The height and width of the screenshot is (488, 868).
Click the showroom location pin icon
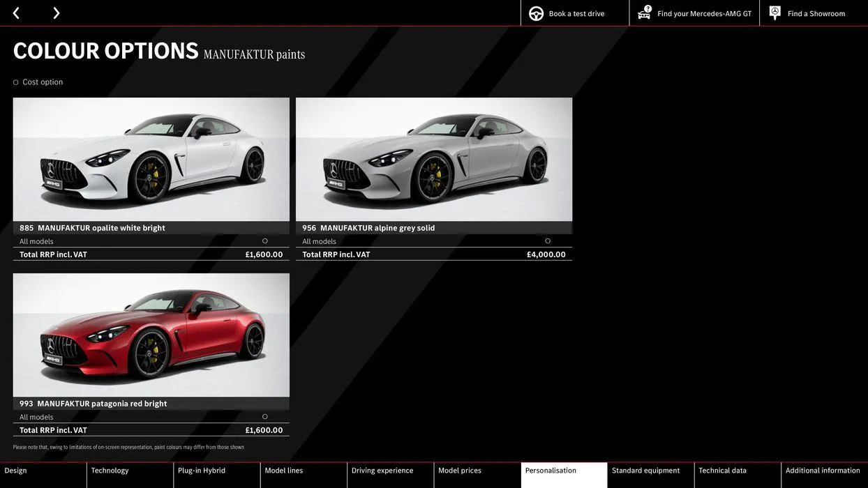[x=775, y=13]
